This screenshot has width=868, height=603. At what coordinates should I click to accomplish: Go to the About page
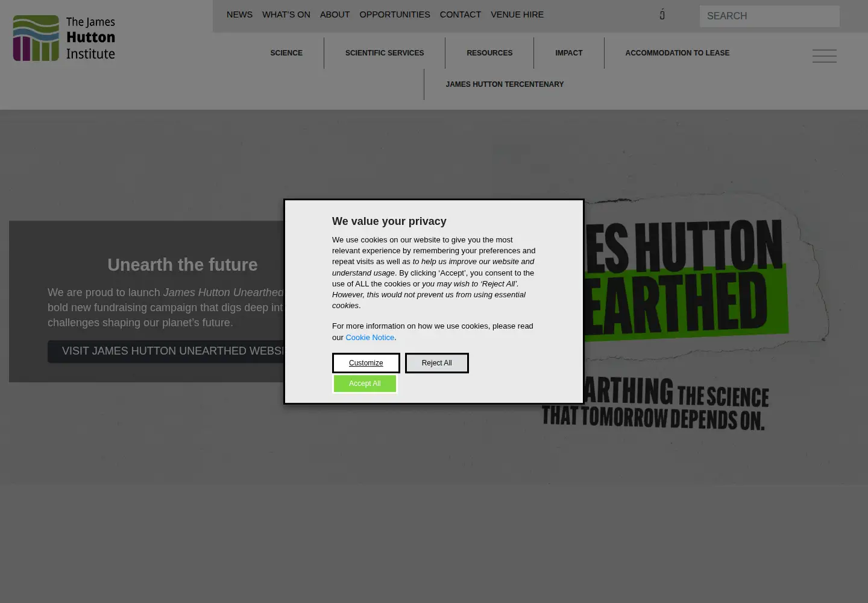pos(335,14)
